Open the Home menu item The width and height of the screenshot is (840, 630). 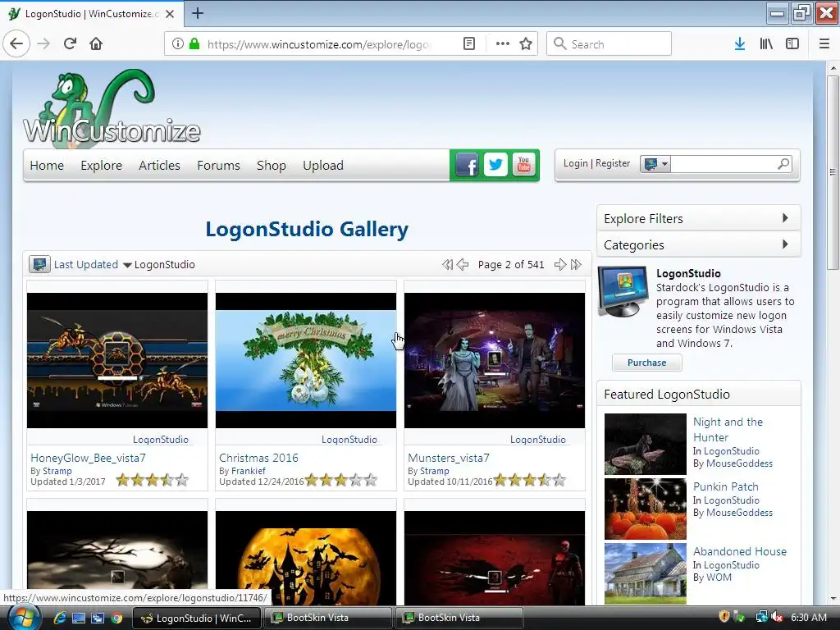47,166
